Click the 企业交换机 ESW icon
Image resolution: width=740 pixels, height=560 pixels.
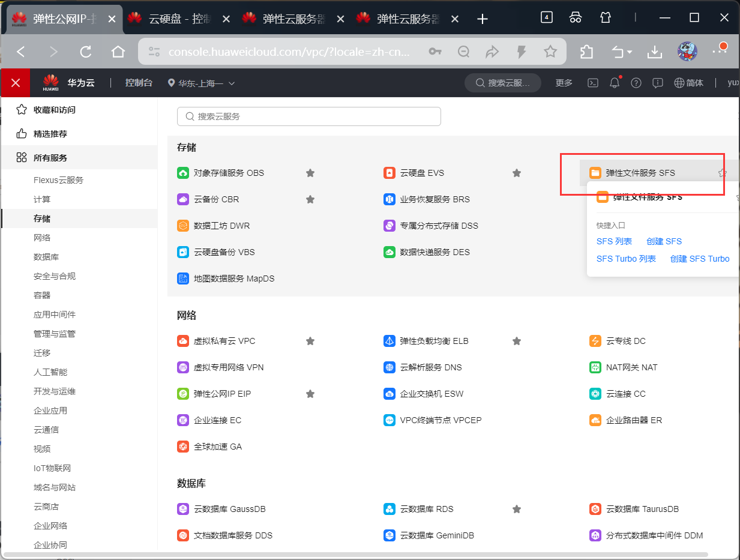(390, 394)
